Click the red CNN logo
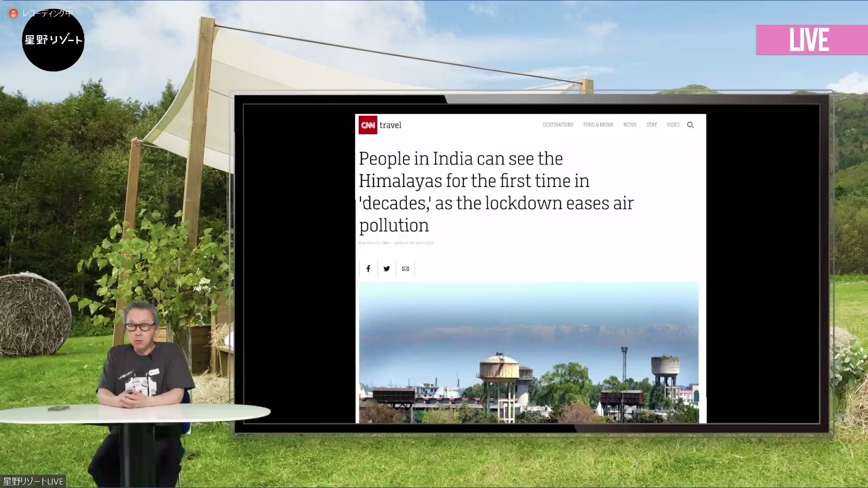This screenshot has width=868, height=488. [368, 125]
